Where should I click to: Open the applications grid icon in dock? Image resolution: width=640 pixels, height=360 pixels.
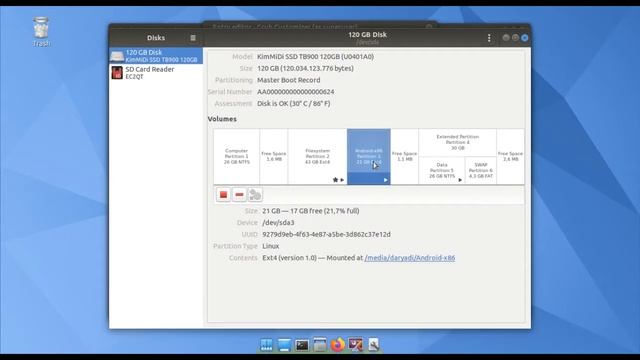(267, 345)
